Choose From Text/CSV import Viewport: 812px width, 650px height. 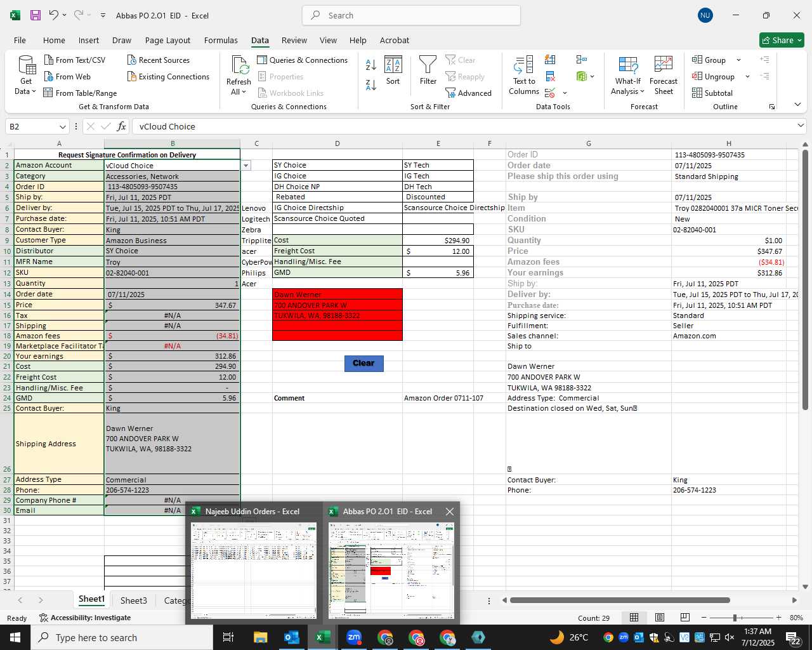tap(75, 60)
